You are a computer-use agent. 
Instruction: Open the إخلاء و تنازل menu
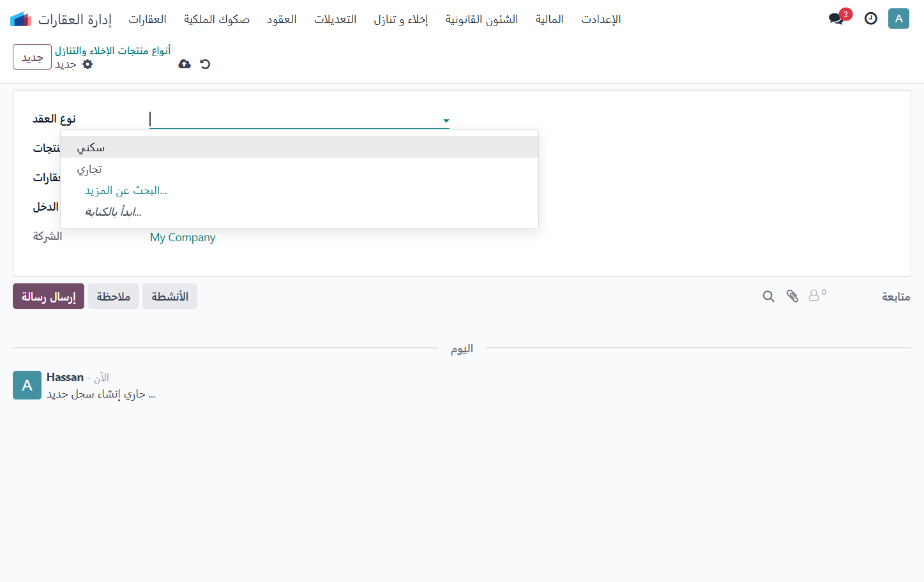click(x=401, y=19)
